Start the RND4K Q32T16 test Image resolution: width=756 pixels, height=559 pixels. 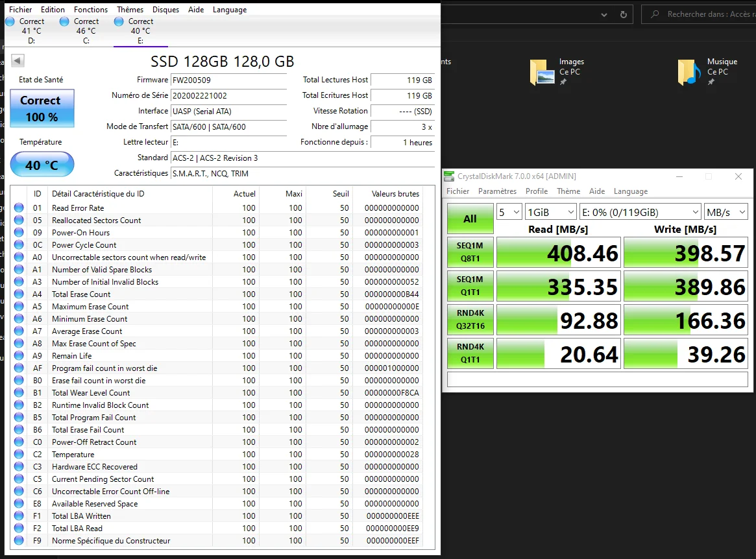pos(470,320)
